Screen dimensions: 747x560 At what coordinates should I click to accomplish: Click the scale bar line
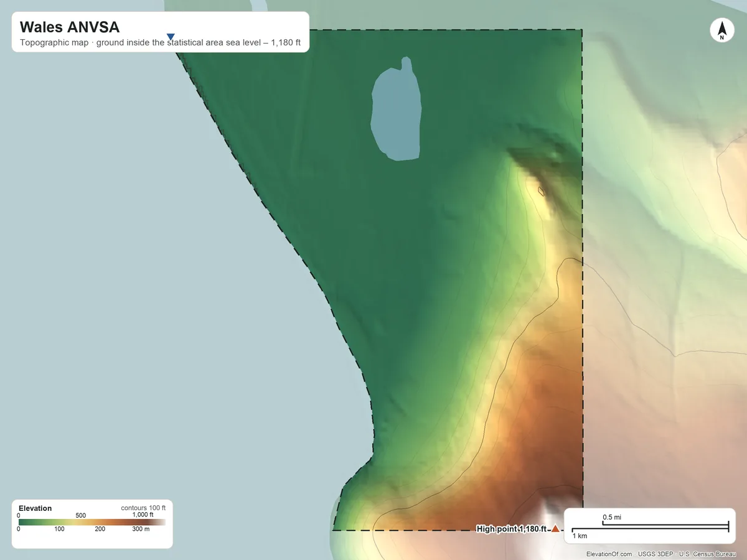pos(650,527)
